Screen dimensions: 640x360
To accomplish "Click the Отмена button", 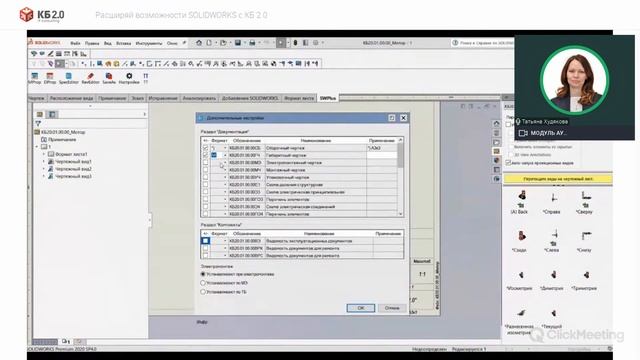I will pyautogui.click(x=392, y=308).
